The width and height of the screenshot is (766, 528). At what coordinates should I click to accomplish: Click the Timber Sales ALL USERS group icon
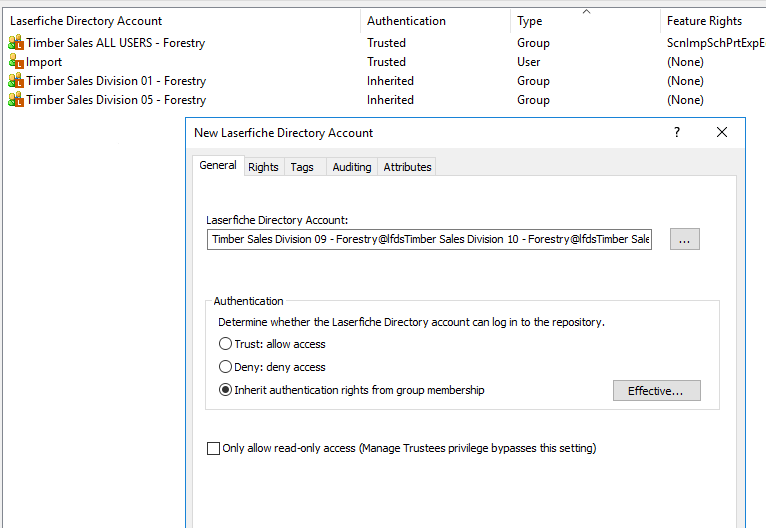tap(16, 42)
